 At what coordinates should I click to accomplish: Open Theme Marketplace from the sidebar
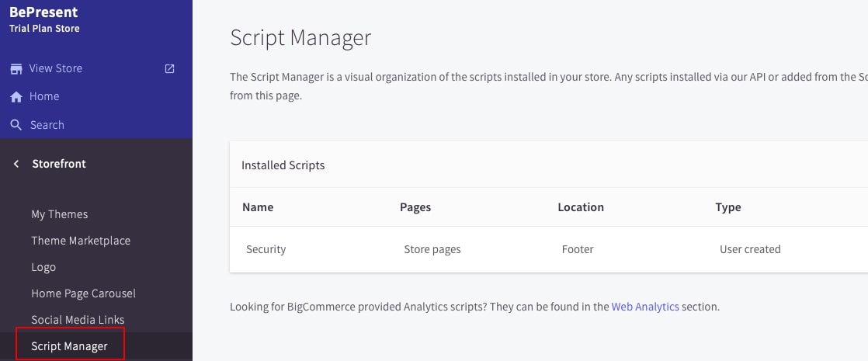pyautogui.click(x=81, y=241)
